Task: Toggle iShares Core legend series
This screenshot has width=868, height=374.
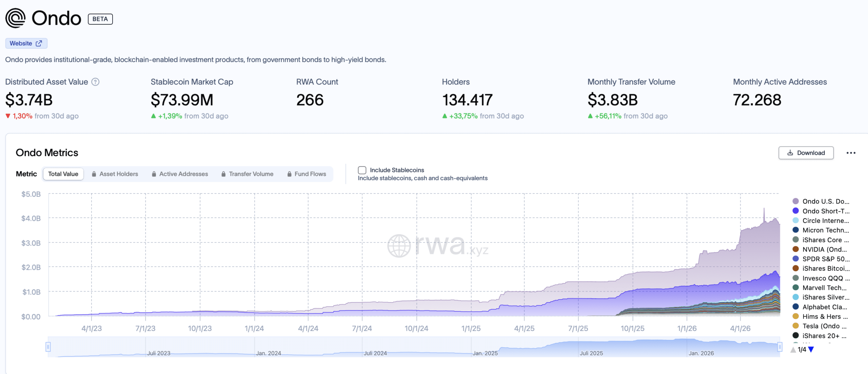Action: (821, 240)
